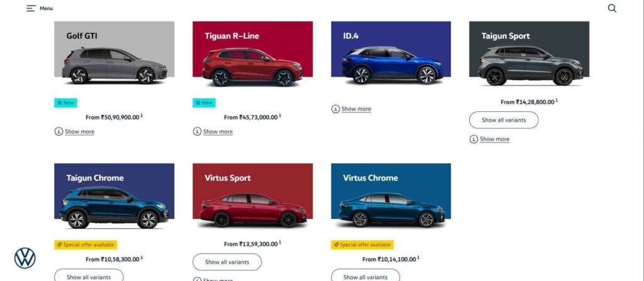Click info icon under Golf GTI
The image size is (644, 281).
(x=58, y=131)
